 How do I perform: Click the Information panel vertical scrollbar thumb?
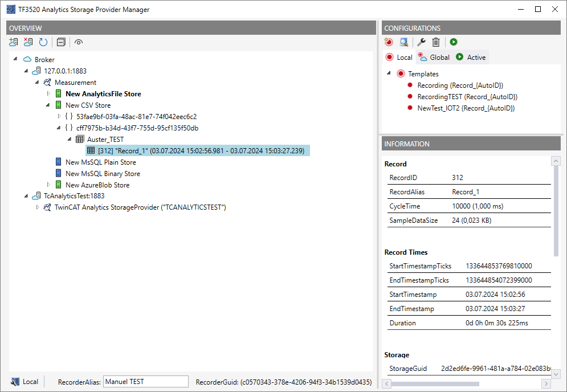[556, 211]
